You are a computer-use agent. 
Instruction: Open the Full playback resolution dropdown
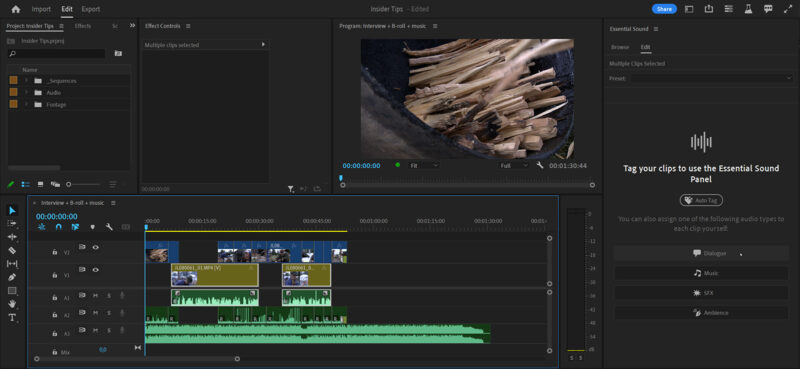pos(514,165)
